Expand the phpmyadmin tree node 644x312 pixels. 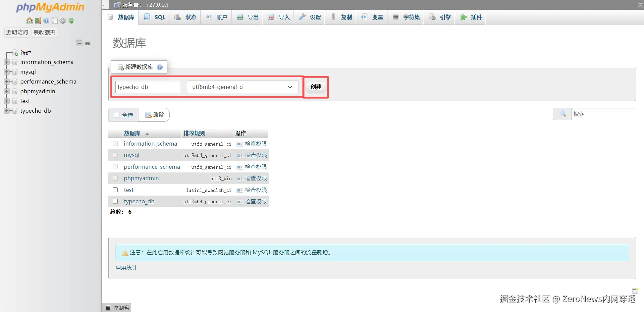pyautogui.click(x=6, y=92)
